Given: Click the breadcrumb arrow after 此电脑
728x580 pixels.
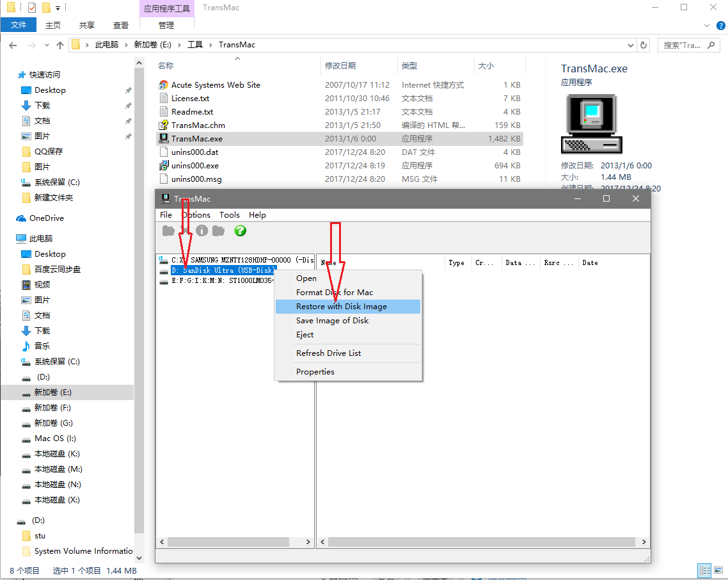Looking at the screenshot, I should coord(127,45).
